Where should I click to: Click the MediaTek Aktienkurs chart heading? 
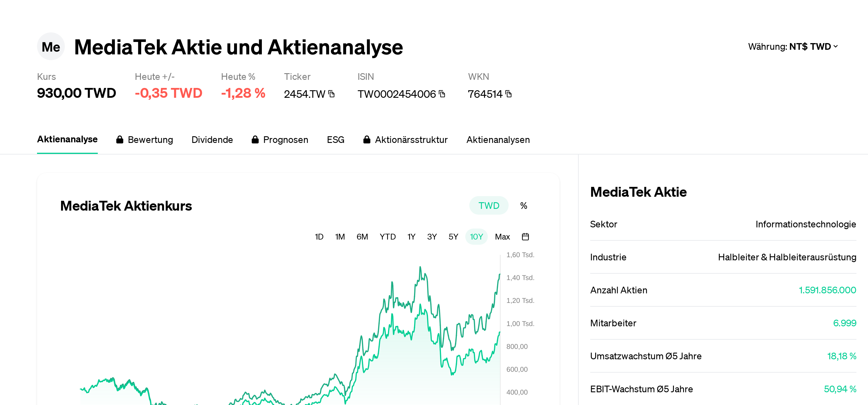126,206
